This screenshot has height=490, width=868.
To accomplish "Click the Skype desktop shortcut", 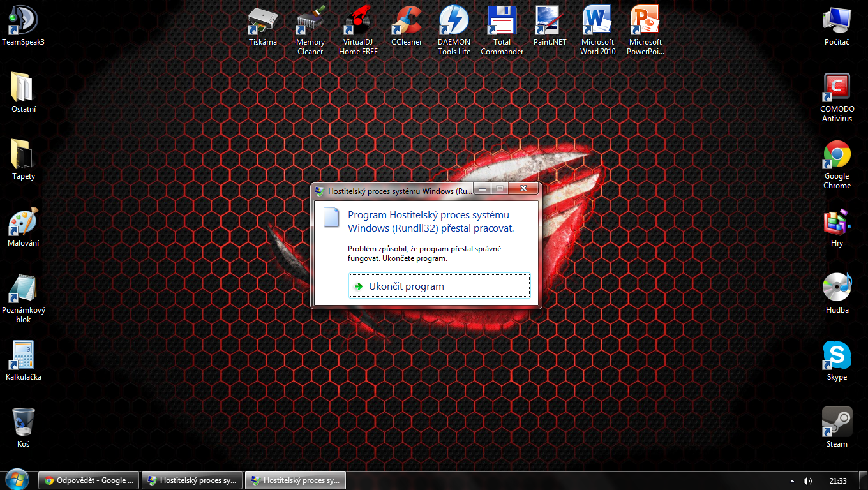I will [837, 360].
